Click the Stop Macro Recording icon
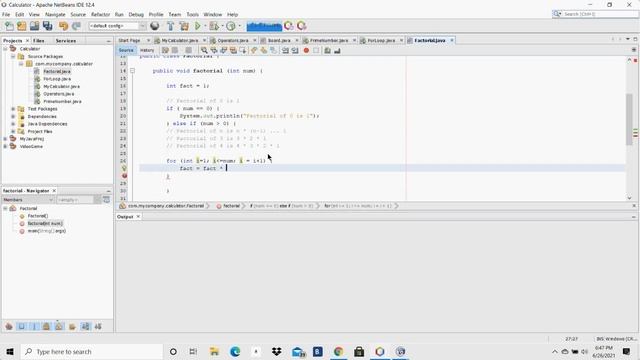 pyautogui.click(x=316, y=51)
